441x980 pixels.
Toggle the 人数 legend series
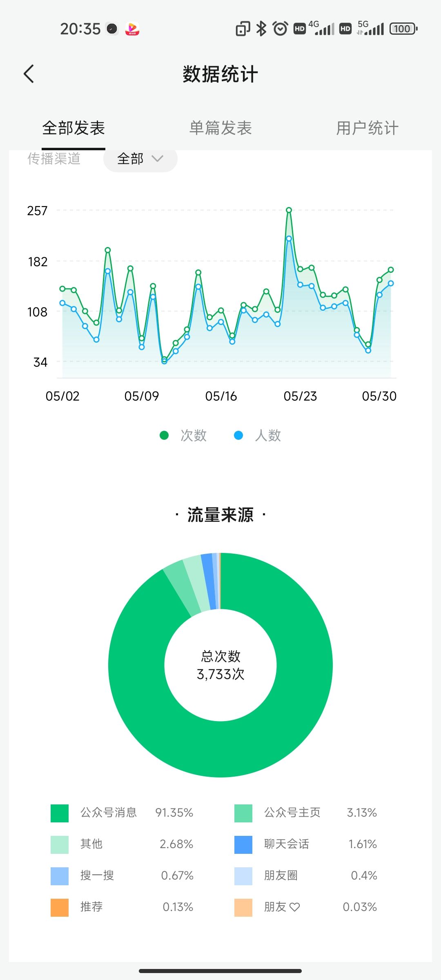tap(258, 435)
